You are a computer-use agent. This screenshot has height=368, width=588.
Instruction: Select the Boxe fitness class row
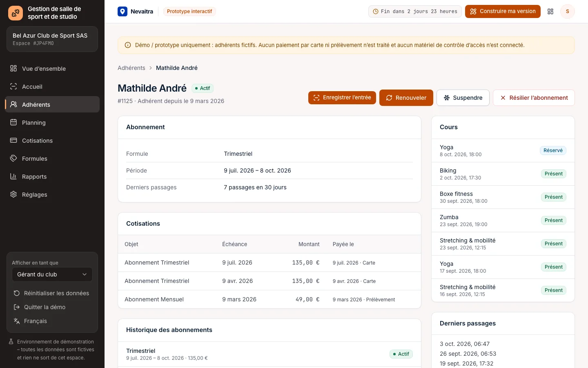coord(503,197)
